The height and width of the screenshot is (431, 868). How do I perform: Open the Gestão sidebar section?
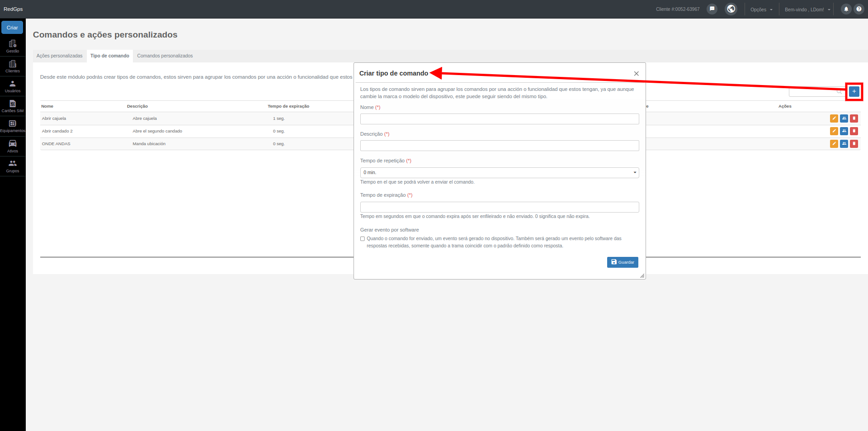tap(13, 47)
